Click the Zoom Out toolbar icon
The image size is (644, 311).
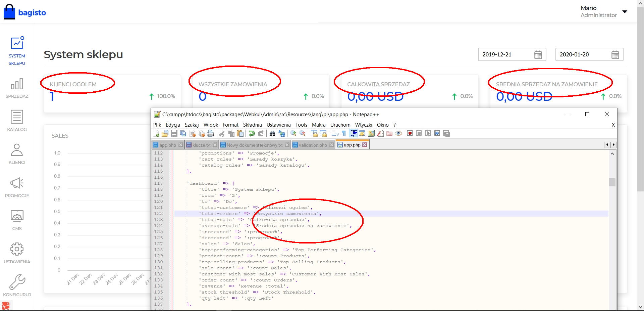click(302, 133)
